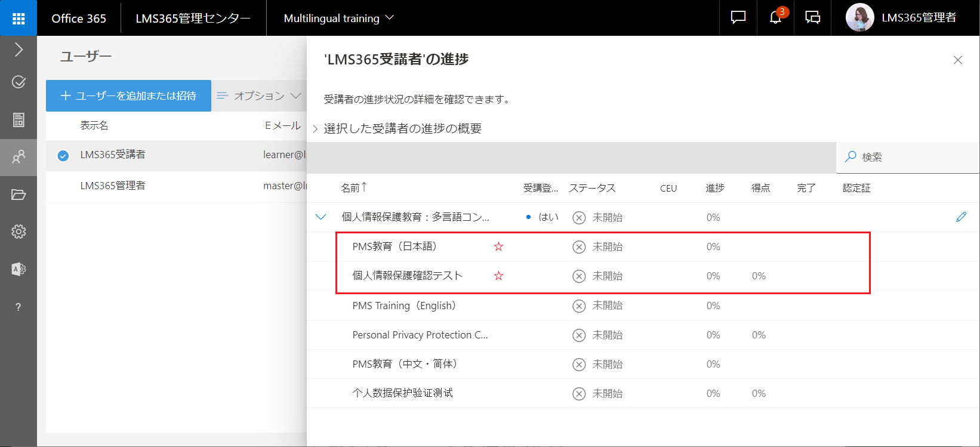
Task: Click ユーザーを追加または招待 button
Action: pos(128,95)
